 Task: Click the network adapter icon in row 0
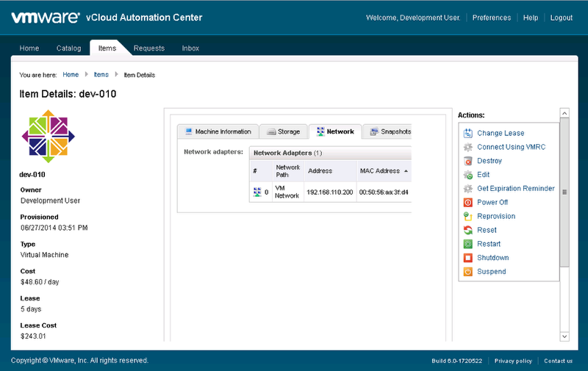(x=257, y=192)
